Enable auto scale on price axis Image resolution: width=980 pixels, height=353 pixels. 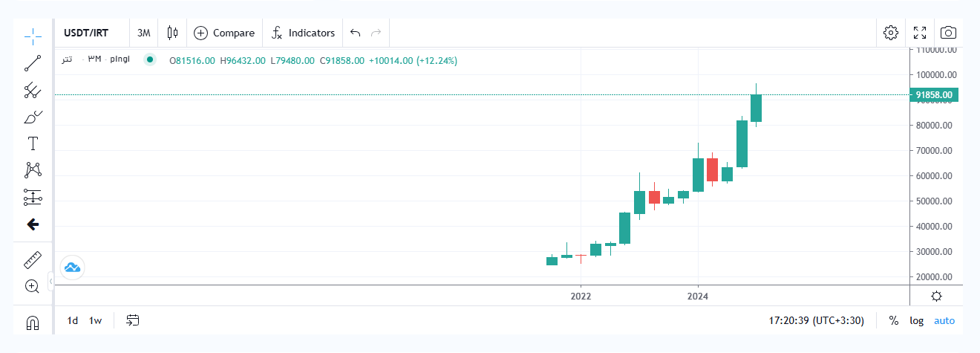[x=944, y=321]
